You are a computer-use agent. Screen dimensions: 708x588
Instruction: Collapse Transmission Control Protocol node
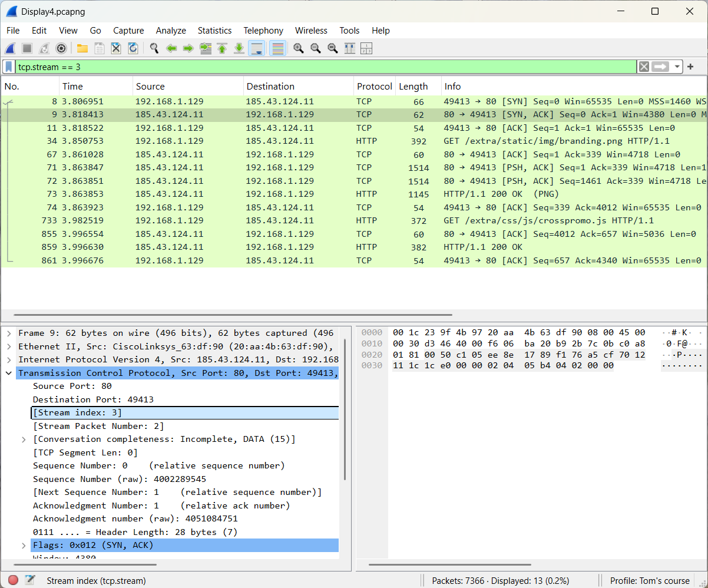(9, 373)
